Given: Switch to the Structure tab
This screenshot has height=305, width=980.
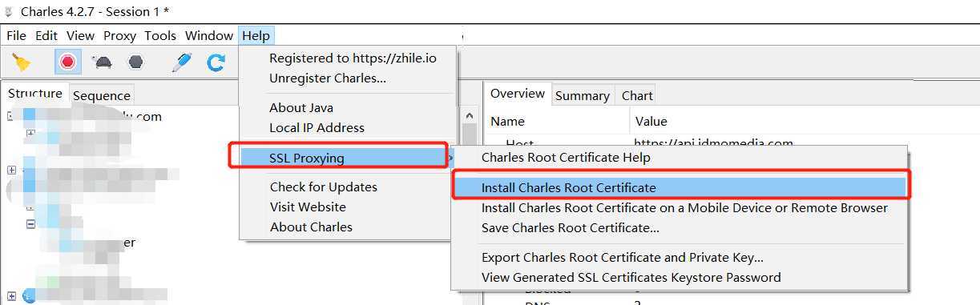Looking at the screenshot, I should coord(35,94).
